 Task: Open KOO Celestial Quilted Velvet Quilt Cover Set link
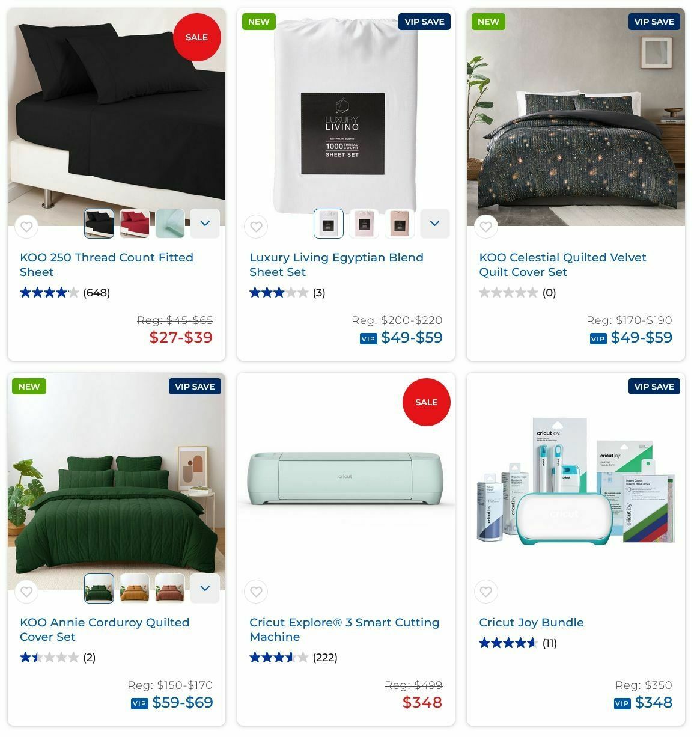point(562,265)
